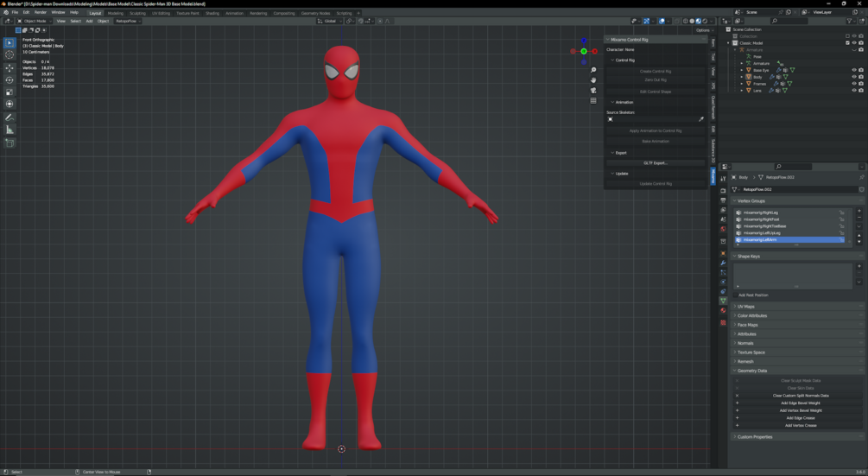
Task: Enable the Add Rest Position checkbox
Action: click(x=737, y=295)
